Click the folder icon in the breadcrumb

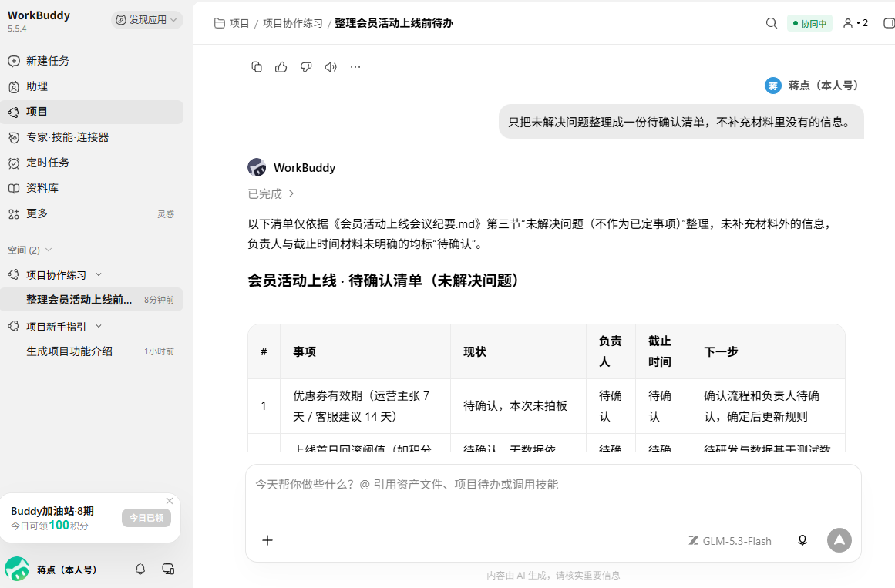(x=219, y=23)
